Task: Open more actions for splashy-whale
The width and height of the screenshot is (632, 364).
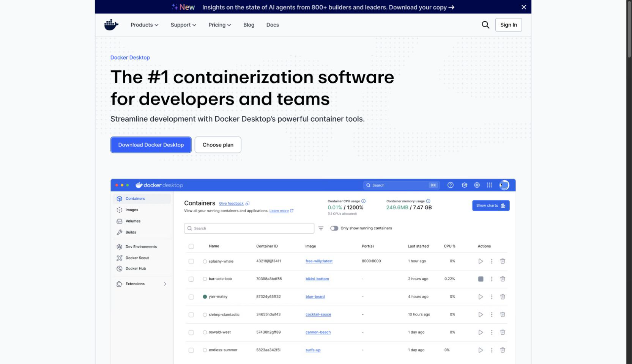Action: pos(492,261)
